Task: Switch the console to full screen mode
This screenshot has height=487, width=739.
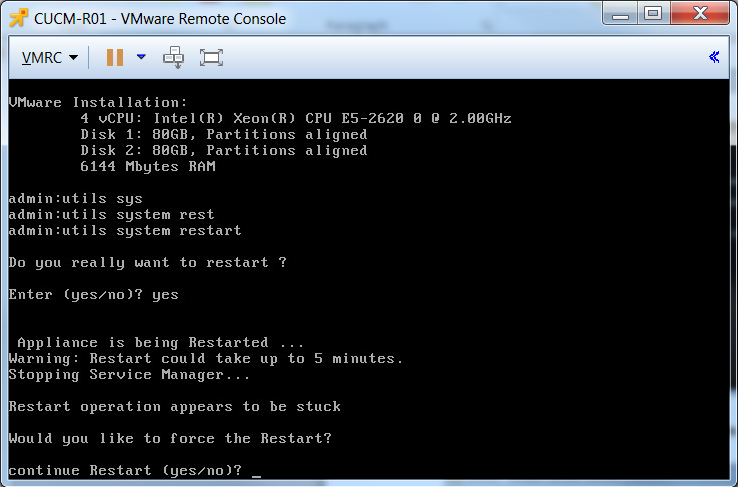Action: tap(211, 58)
